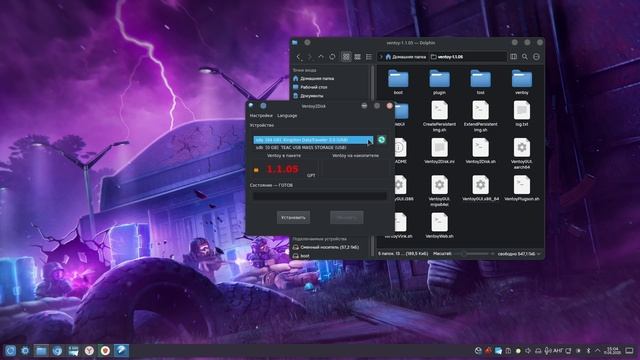
Task: Open Домашняя папка in Dolphin sidebar
Action: (313, 78)
